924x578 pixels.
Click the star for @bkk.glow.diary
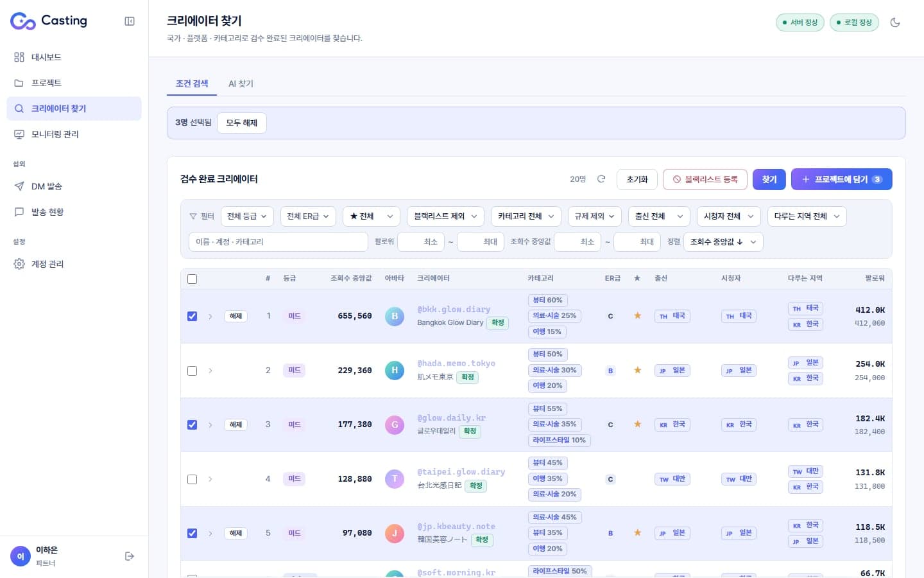pyautogui.click(x=637, y=316)
